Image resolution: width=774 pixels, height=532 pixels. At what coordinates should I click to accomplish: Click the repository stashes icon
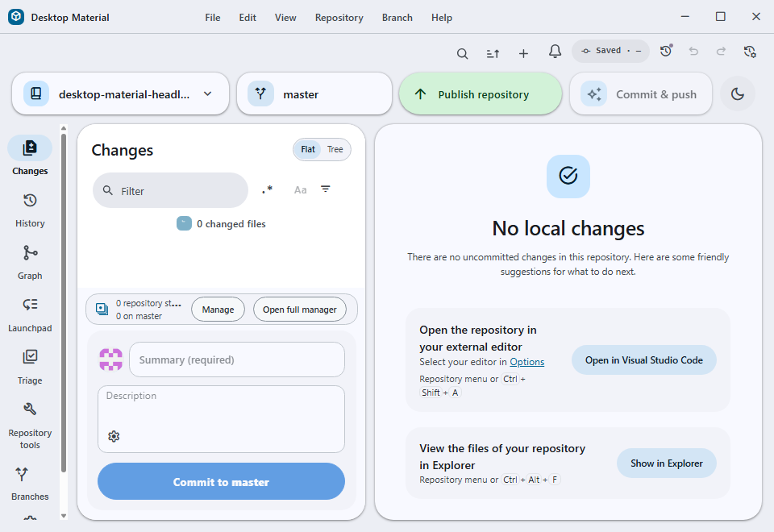click(x=102, y=309)
